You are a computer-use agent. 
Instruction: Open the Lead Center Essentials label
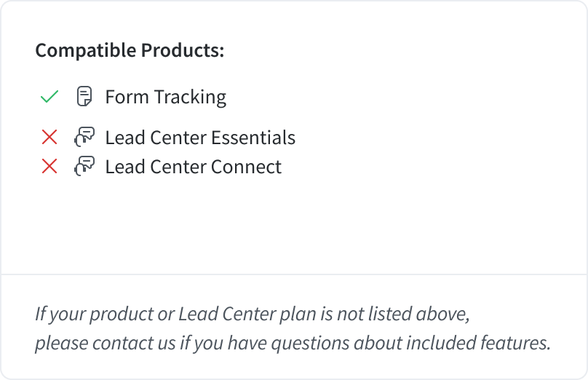[x=200, y=138]
